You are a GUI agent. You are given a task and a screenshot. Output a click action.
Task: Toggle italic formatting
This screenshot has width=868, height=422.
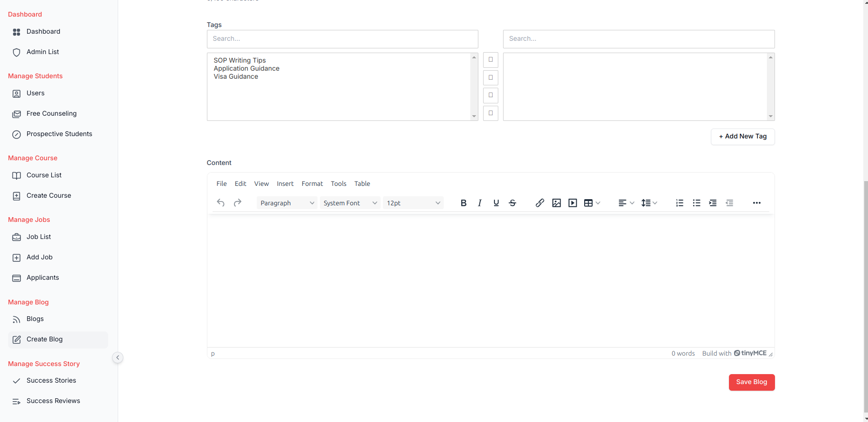pyautogui.click(x=480, y=203)
